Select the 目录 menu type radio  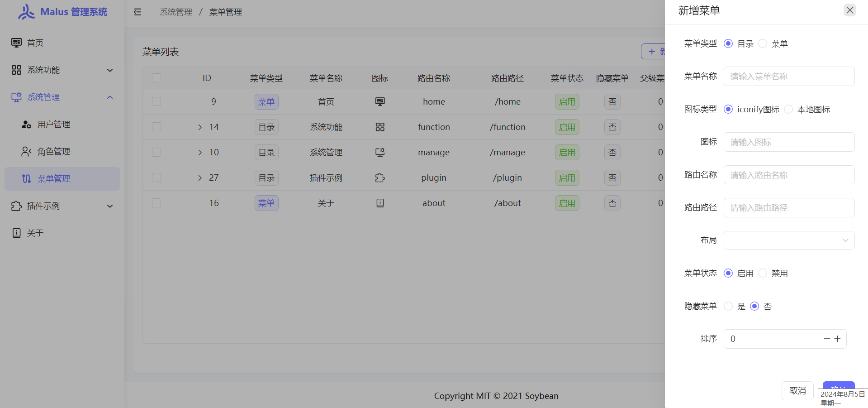tap(728, 43)
